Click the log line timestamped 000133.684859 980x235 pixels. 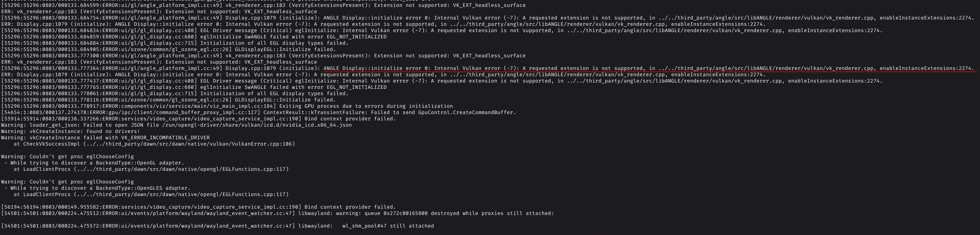coord(194,37)
